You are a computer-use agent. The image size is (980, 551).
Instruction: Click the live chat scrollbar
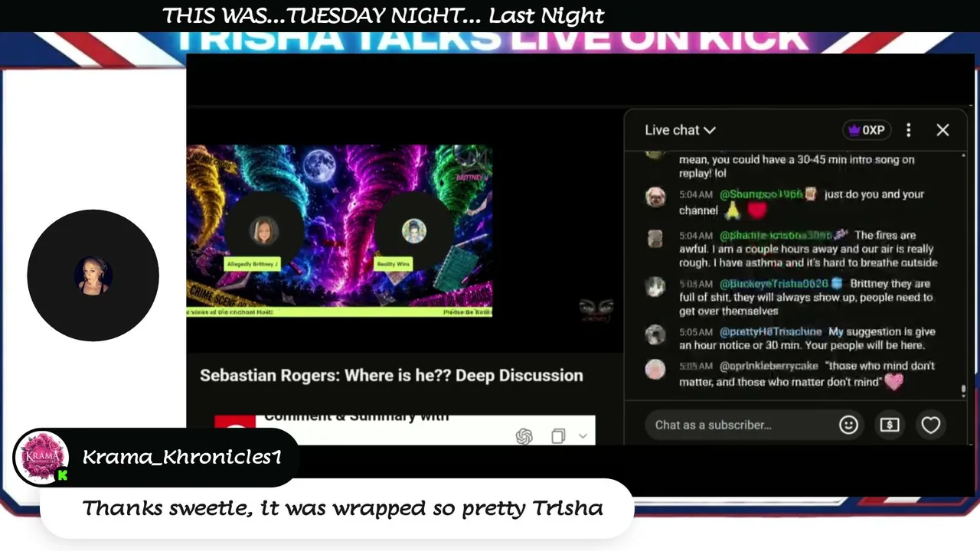pos(963,390)
